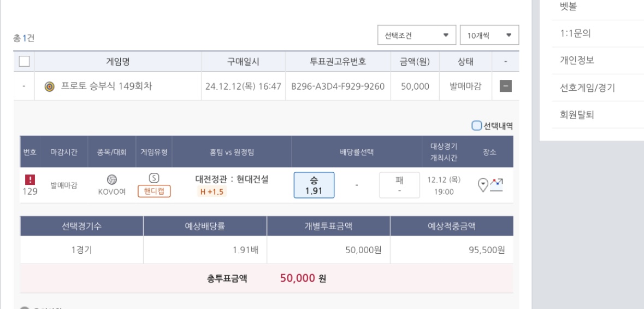Viewport: 644px width, 309px height.
Task: Open the 선택조건 dropdown
Action: click(416, 36)
